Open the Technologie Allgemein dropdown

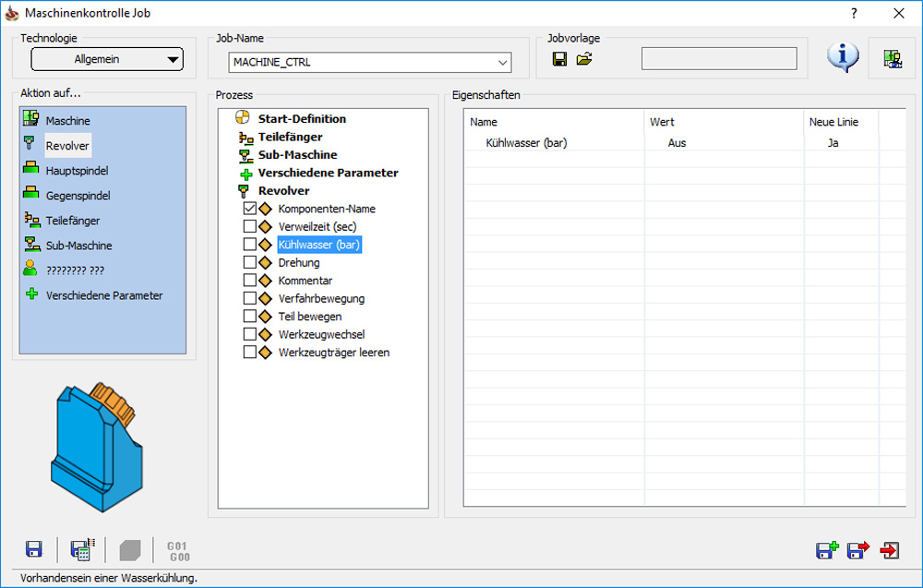(x=107, y=59)
